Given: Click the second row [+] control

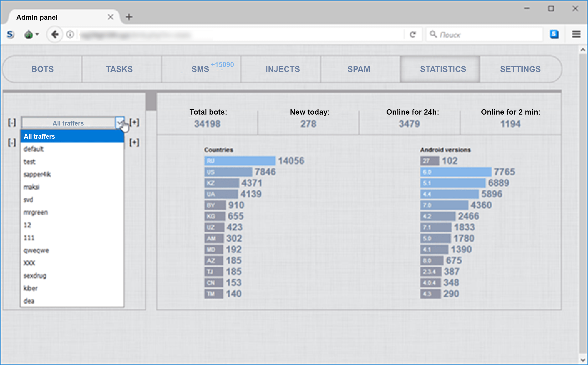Looking at the screenshot, I should [134, 142].
